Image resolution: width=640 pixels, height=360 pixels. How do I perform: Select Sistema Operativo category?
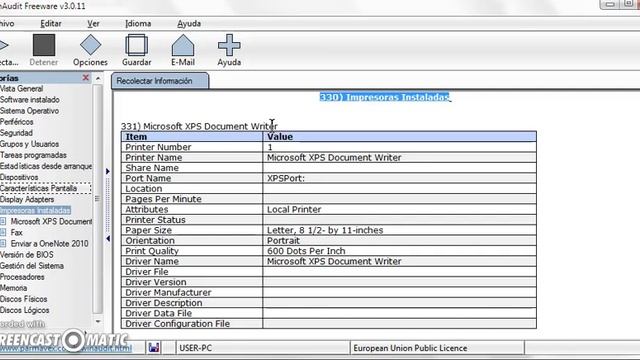point(29,111)
